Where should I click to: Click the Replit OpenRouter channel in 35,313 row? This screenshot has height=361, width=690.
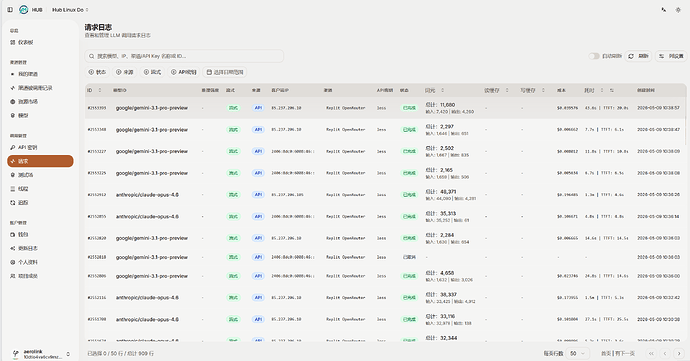(345, 216)
